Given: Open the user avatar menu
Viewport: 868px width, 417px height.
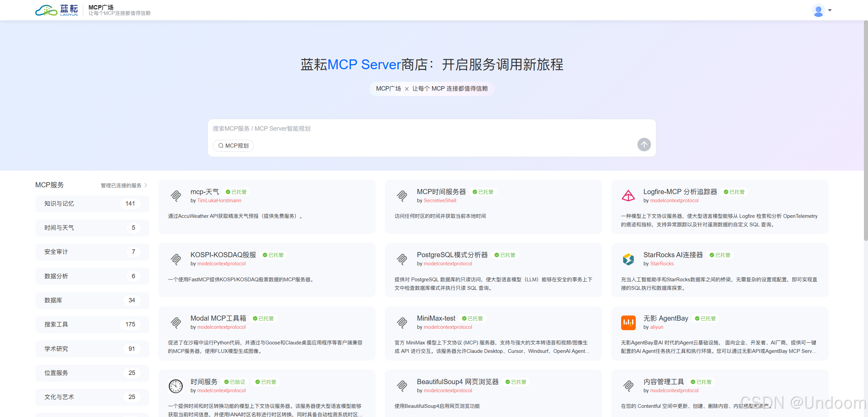Looking at the screenshot, I should pyautogui.click(x=818, y=10).
